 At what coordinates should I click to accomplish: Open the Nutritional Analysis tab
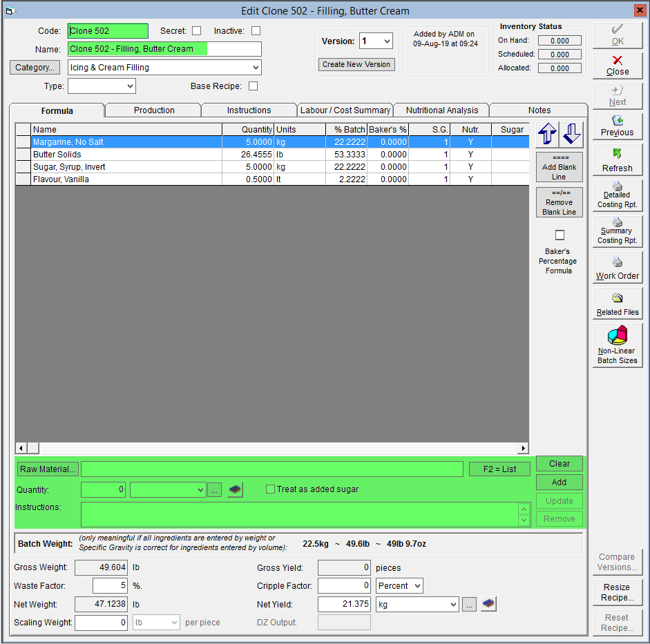[442, 110]
